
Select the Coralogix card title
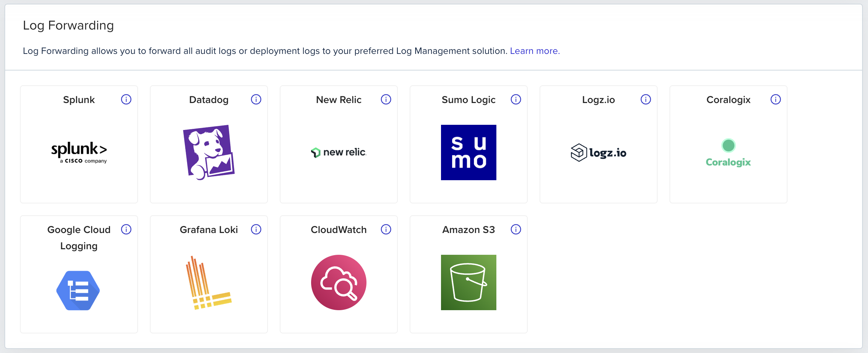point(728,100)
